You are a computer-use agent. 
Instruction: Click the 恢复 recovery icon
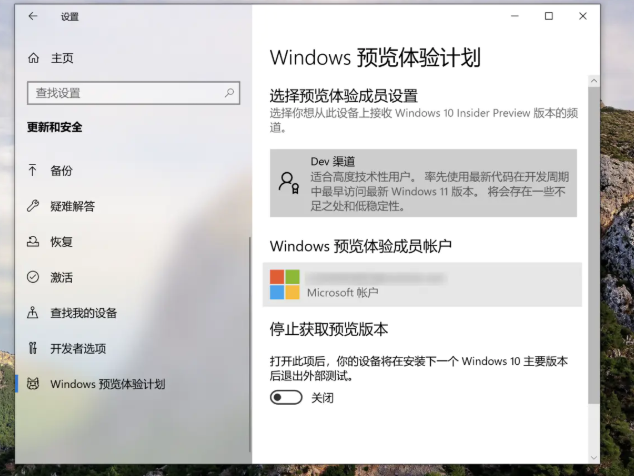click(33, 241)
